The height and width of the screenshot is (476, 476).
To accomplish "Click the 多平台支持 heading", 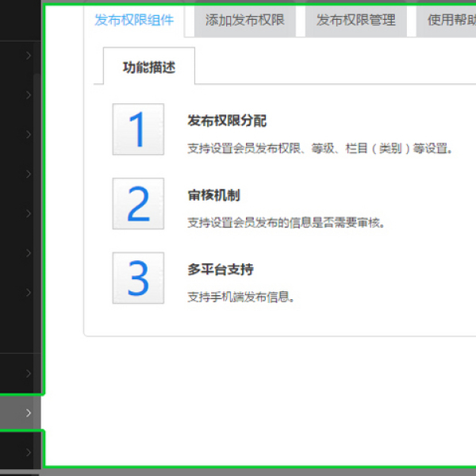I will point(221,269).
